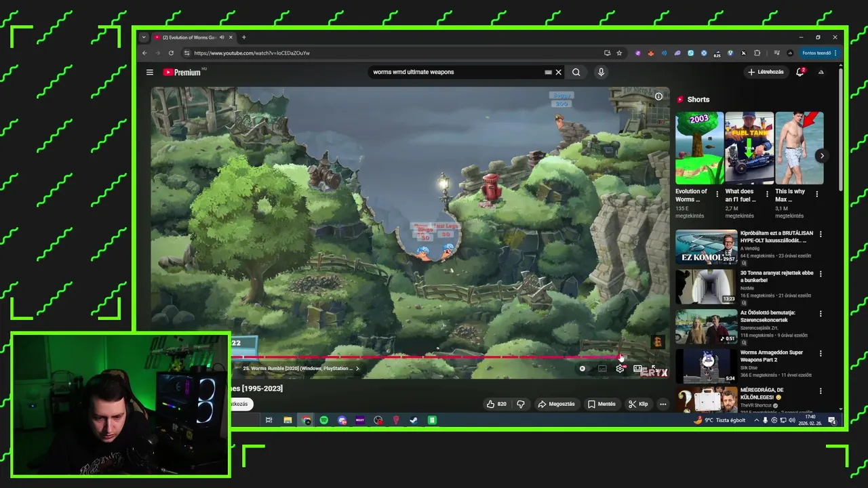Open the taskbar clock showing 17:40

pyautogui.click(x=810, y=420)
